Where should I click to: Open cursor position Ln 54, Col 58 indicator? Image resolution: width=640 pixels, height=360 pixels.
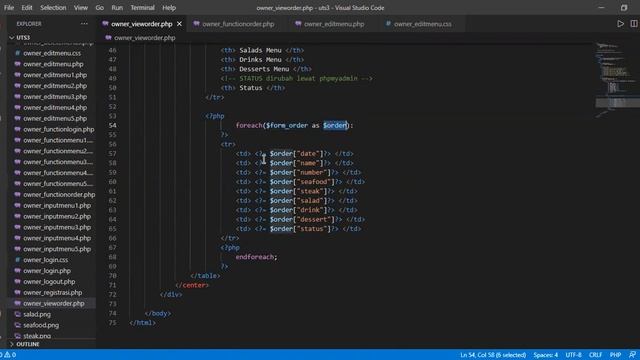(x=493, y=355)
